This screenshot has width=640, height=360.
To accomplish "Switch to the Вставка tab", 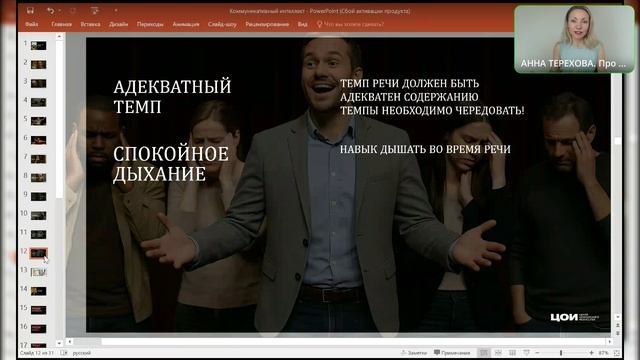I will coord(90,24).
